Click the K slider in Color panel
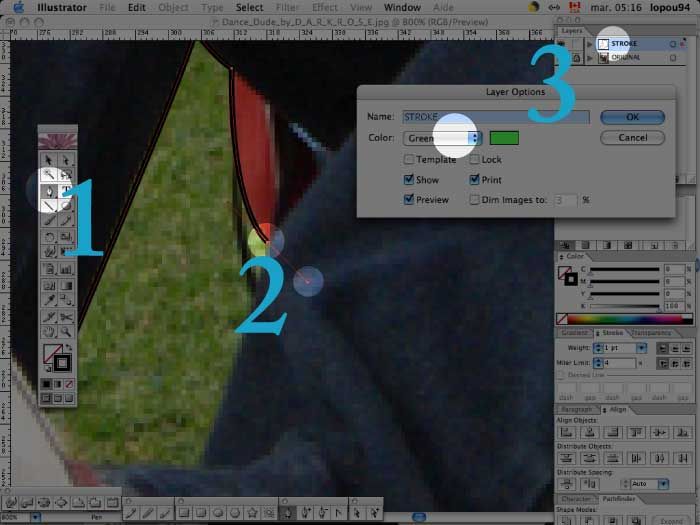The width and height of the screenshot is (700, 525). (x=625, y=306)
